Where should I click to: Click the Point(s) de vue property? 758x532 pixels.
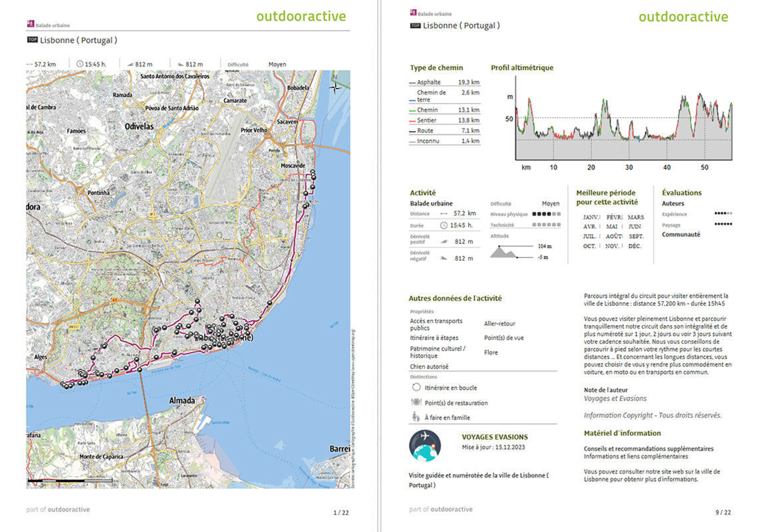tap(504, 338)
